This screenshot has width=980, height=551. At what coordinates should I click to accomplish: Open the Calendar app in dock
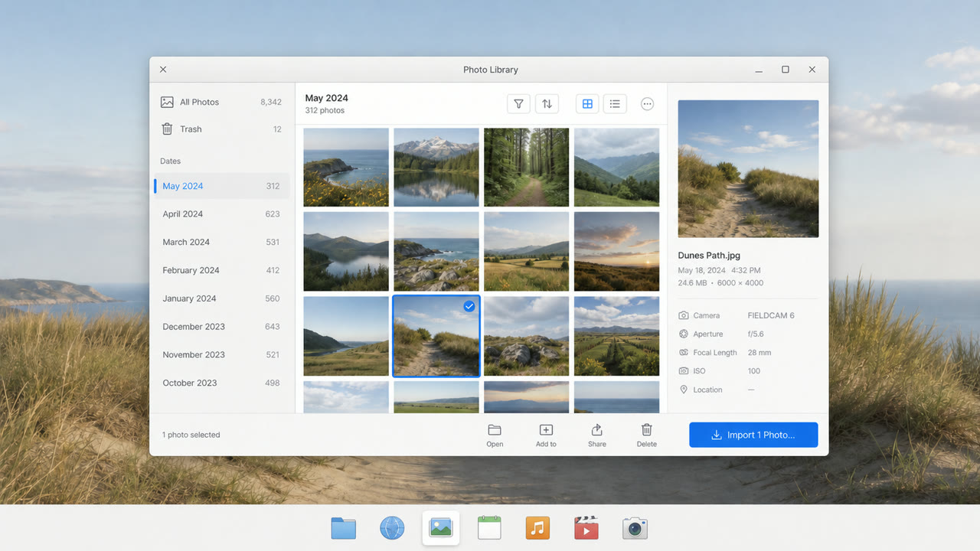pos(489,528)
